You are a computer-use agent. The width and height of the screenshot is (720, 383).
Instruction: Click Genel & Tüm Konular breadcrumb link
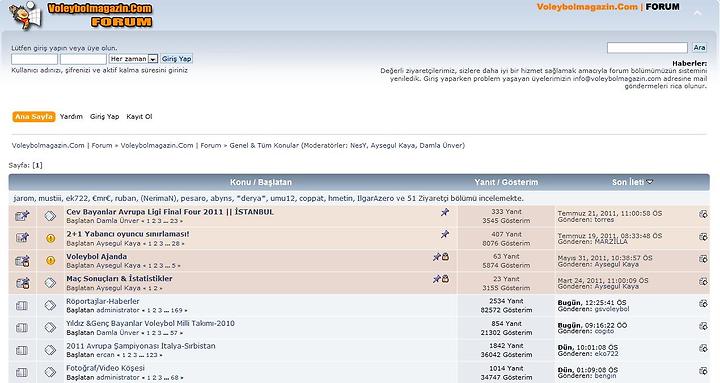(x=264, y=146)
